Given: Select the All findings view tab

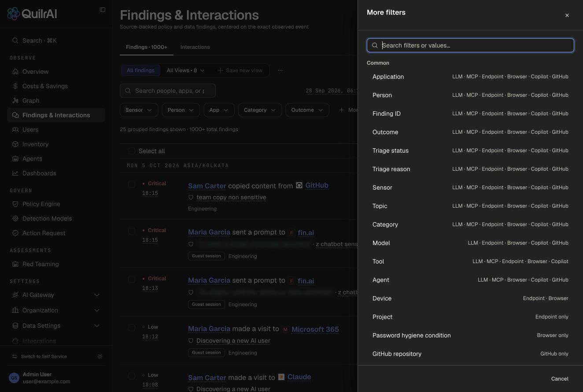Looking at the screenshot, I should [x=140, y=70].
